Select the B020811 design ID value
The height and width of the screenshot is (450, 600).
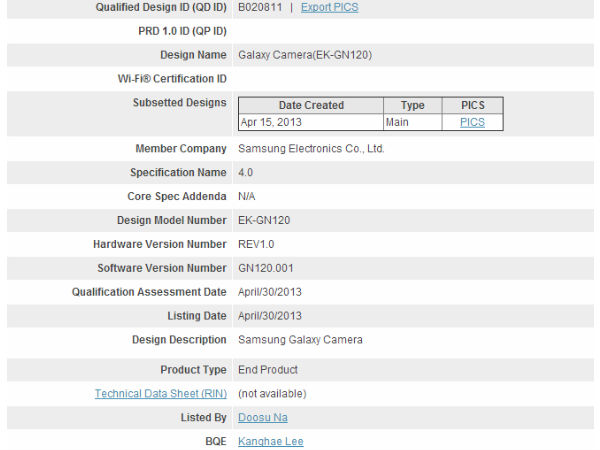click(260, 7)
